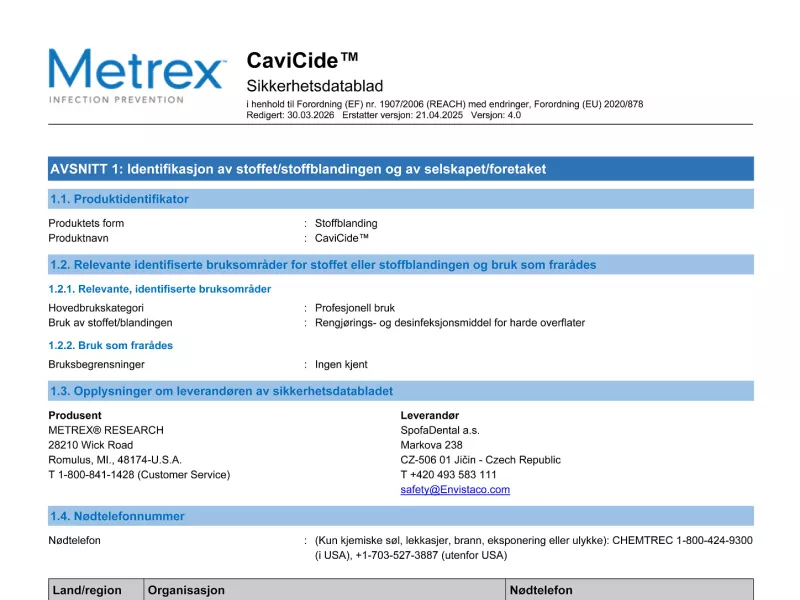
Task: Select the Produsent label
Action: (75, 415)
